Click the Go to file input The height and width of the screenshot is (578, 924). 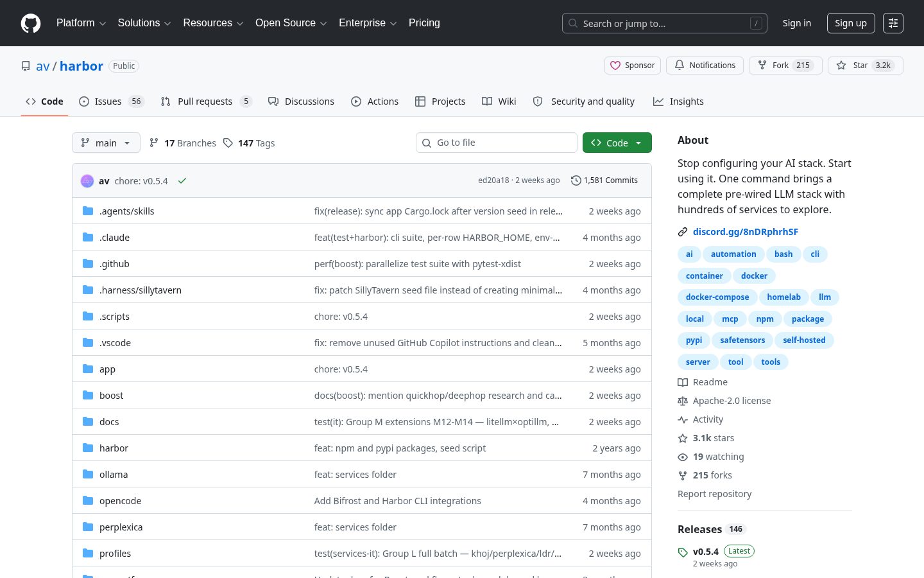coord(497,143)
